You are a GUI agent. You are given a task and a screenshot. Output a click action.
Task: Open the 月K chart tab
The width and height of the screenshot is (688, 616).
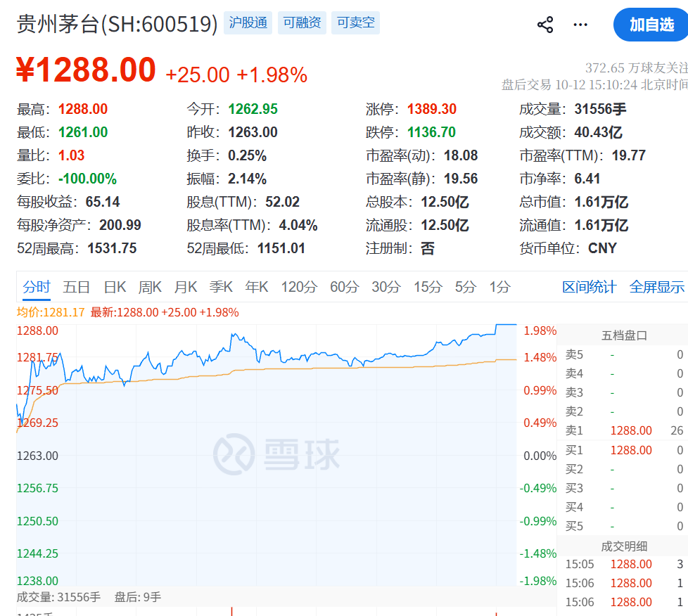[186, 287]
